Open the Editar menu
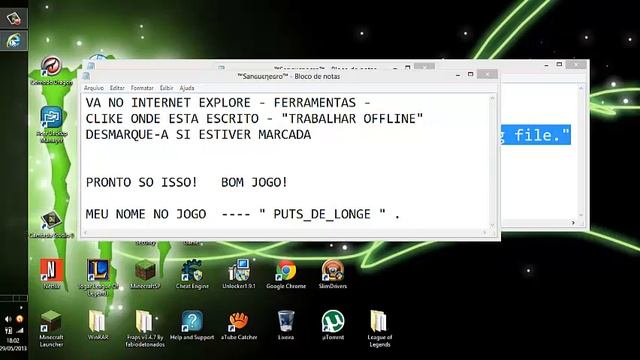This screenshot has width=640, height=360. 117,88
